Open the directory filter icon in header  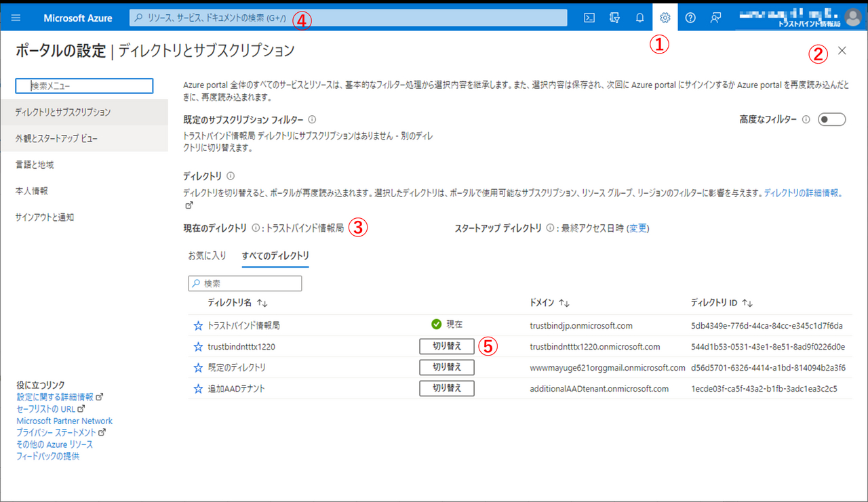tap(615, 18)
